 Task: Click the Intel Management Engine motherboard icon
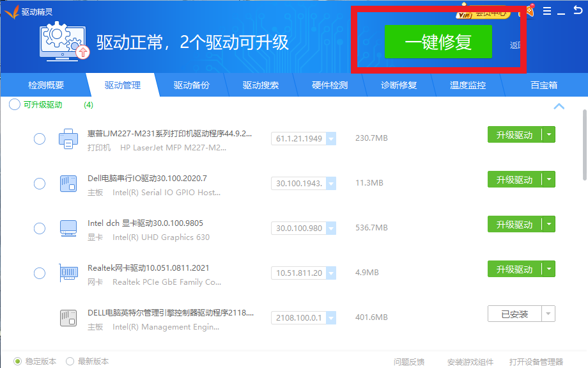click(68, 317)
